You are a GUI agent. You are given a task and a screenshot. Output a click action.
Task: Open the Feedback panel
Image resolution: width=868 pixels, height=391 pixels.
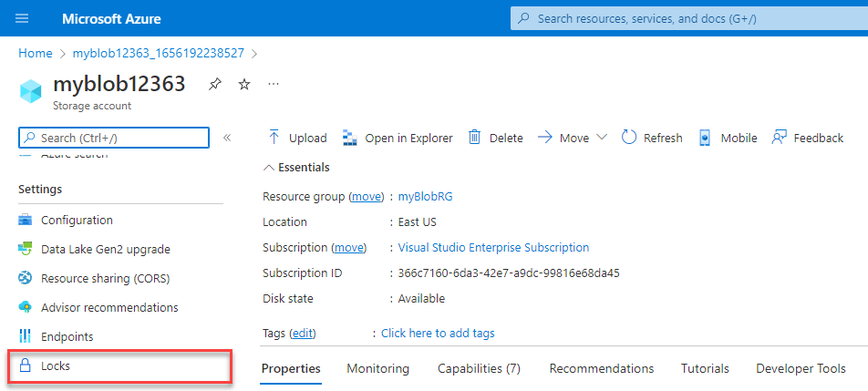[x=808, y=138]
